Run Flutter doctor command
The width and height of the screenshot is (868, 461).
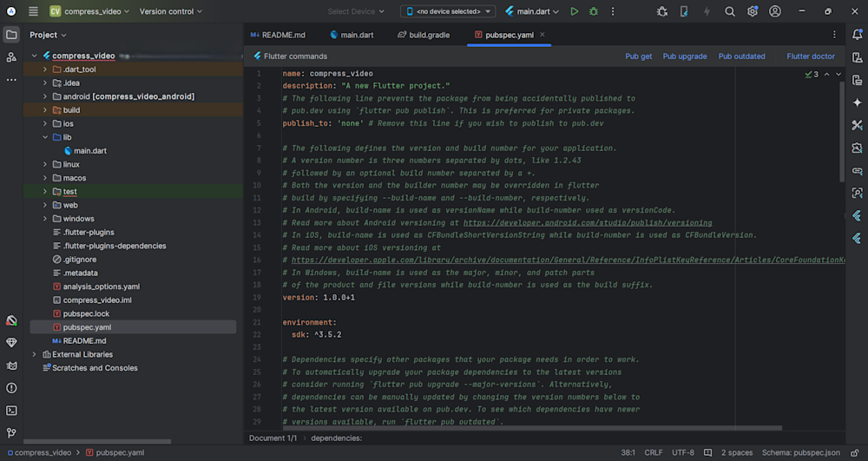pyautogui.click(x=811, y=56)
